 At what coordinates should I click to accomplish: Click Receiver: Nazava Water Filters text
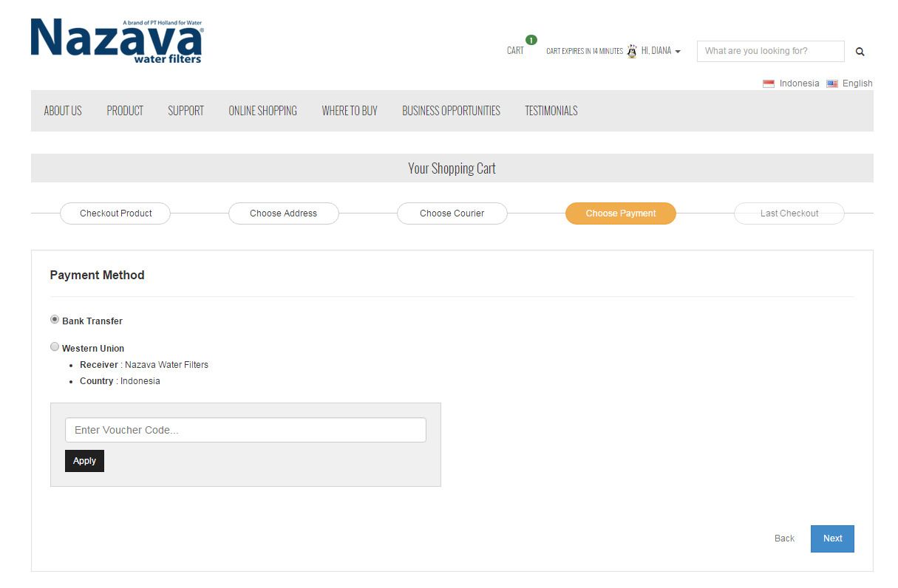tap(144, 365)
